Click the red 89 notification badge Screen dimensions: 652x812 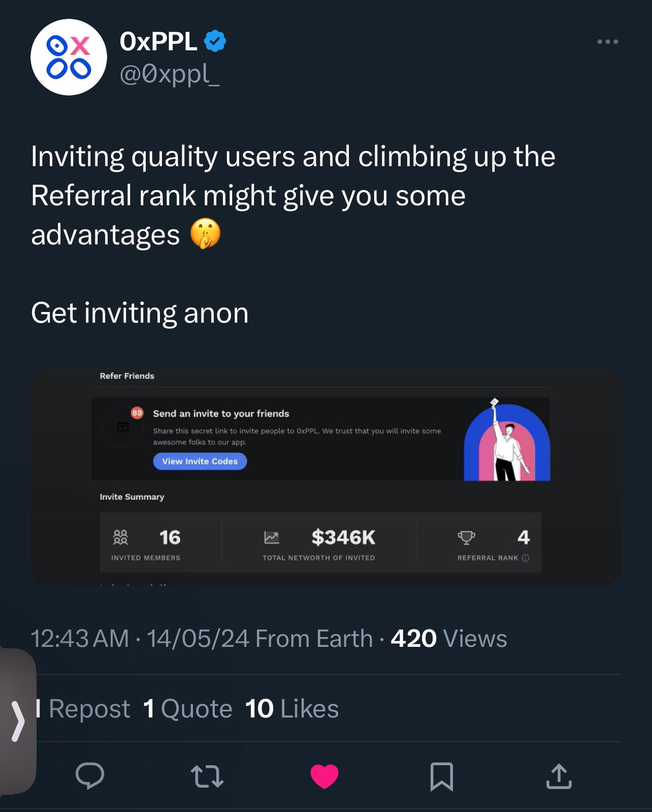point(137,413)
